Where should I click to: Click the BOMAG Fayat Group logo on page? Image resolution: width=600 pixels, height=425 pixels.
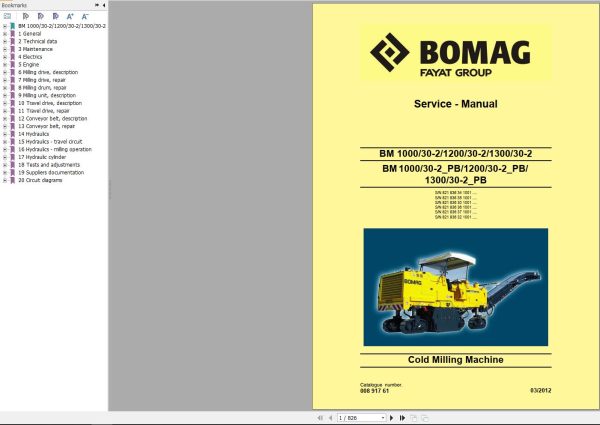point(450,54)
